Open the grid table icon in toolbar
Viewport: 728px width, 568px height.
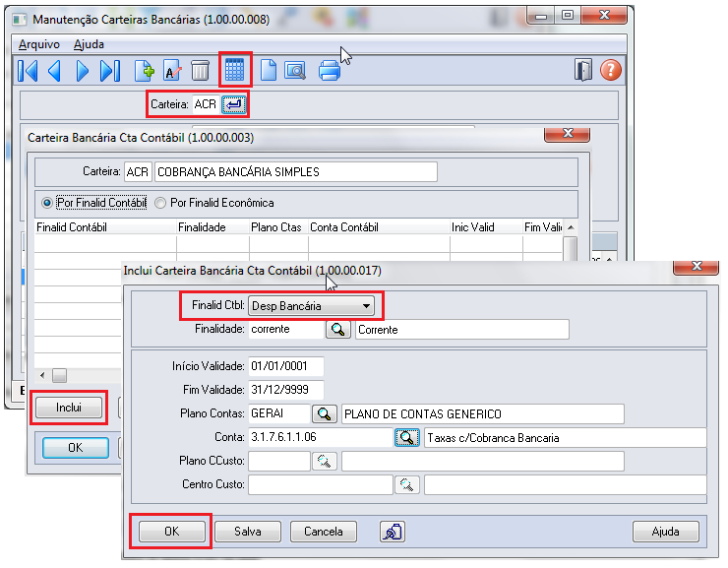[234, 70]
